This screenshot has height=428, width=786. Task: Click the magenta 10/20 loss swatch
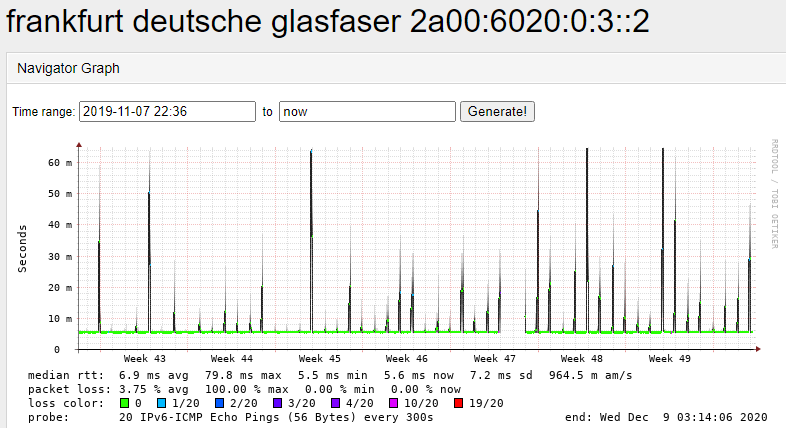tap(394, 403)
